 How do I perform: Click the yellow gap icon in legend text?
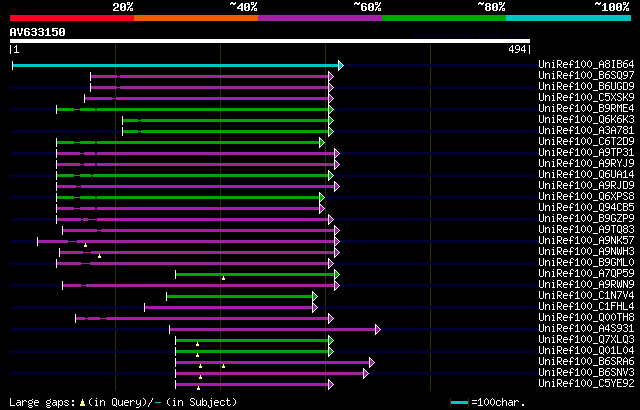82,403
